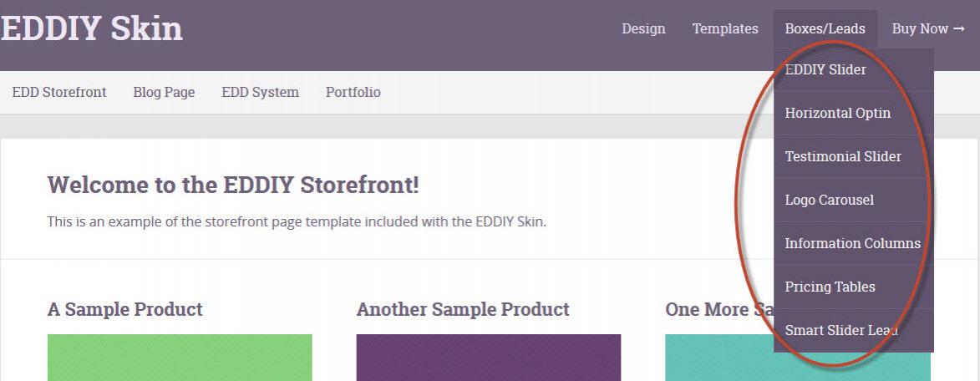Click the Buy Now arrow link
980x381 pixels.
point(927,29)
